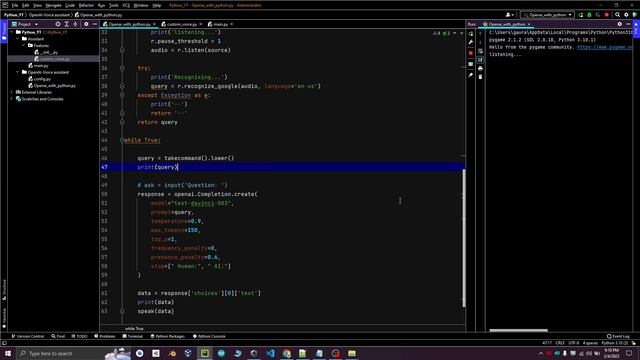Open the File menu
640x360 pixels.
(15, 5)
